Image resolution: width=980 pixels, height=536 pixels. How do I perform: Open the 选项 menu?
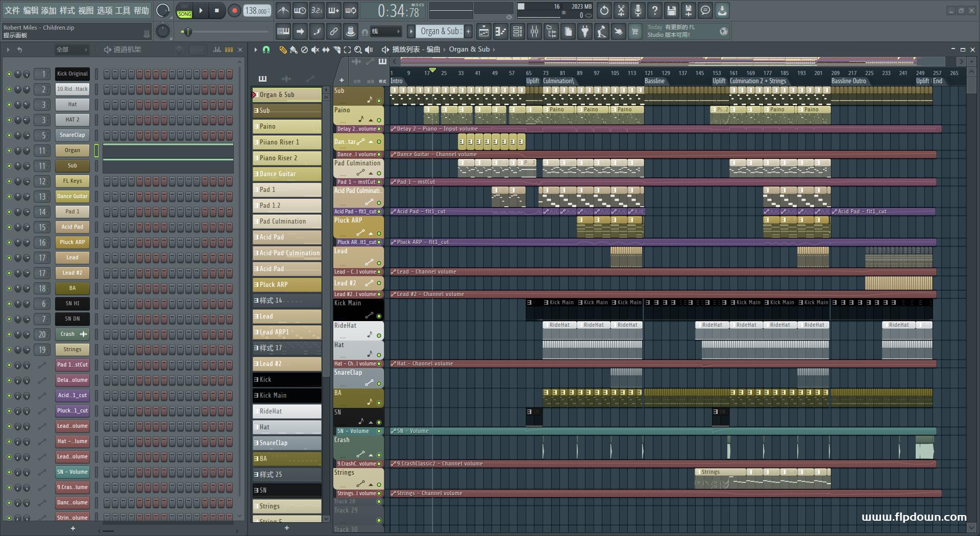104,10
